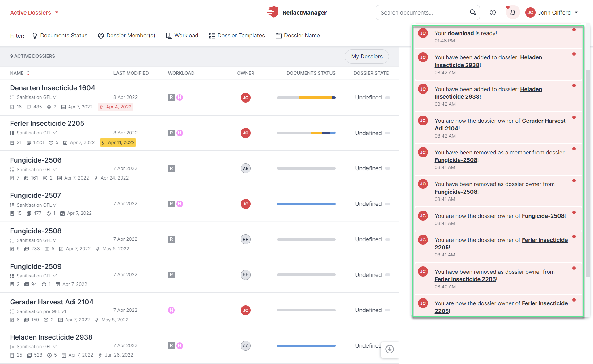This screenshot has height=364, width=593.
Task: Click John Clifford's JC avatar in header
Action: (530, 12)
